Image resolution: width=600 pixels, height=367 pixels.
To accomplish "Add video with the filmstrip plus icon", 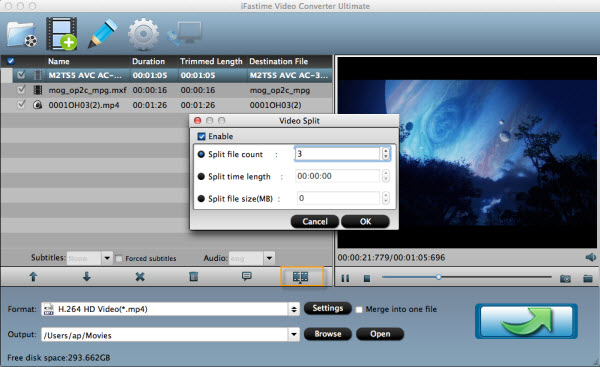I will pyautogui.click(x=62, y=34).
